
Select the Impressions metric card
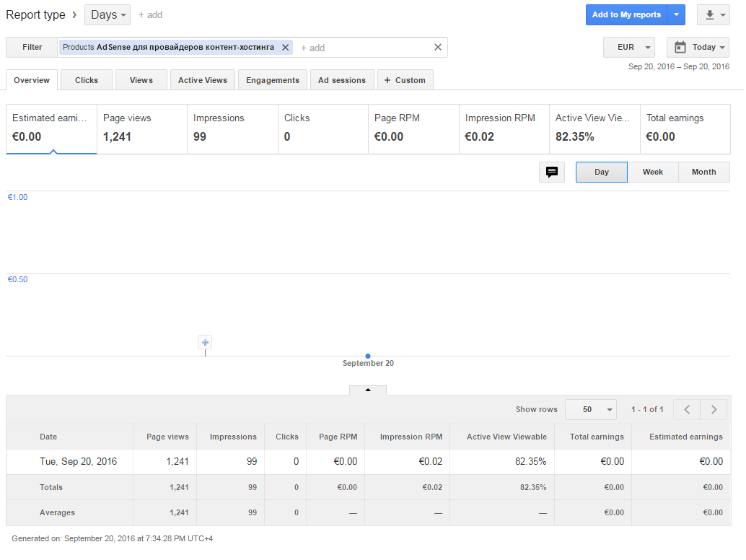[232, 129]
